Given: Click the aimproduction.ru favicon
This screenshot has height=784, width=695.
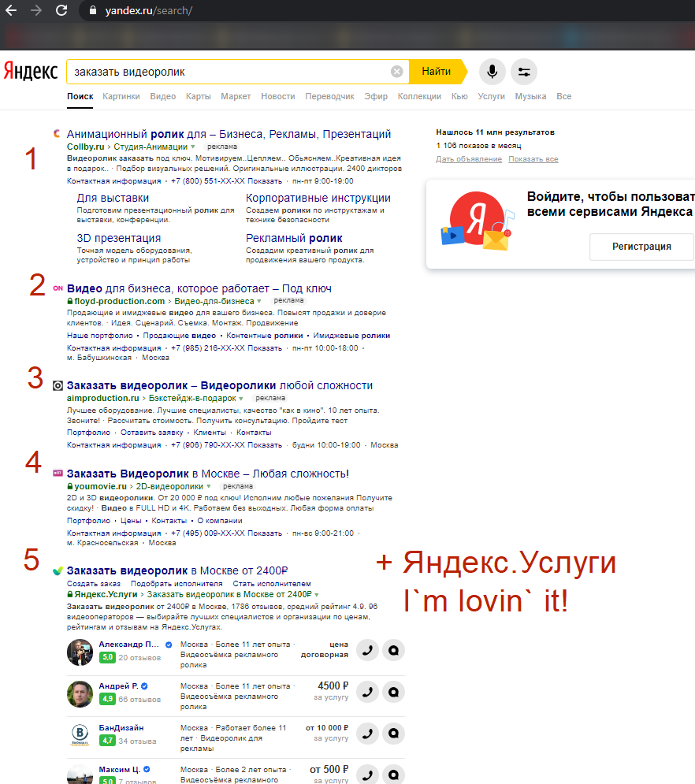Looking at the screenshot, I should (x=58, y=385).
